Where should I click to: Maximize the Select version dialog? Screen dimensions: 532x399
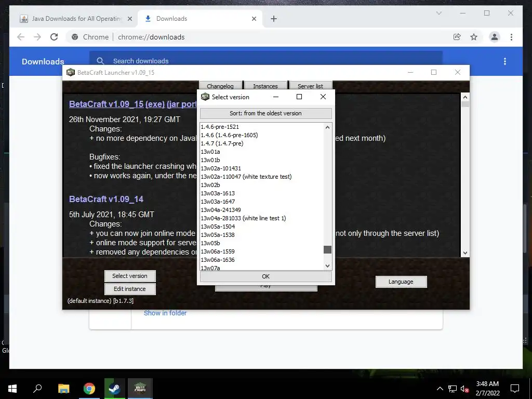(299, 97)
